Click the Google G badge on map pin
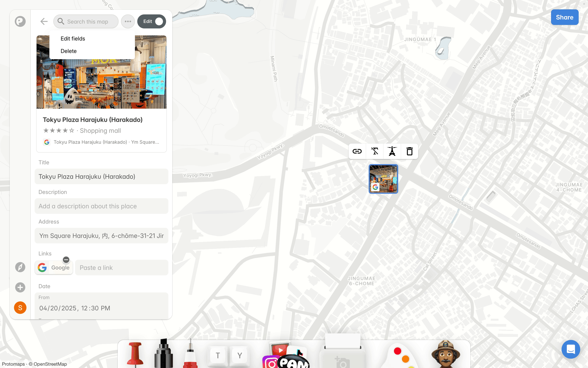The width and height of the screenshot is (588, 368). click(x=375, y=187)
